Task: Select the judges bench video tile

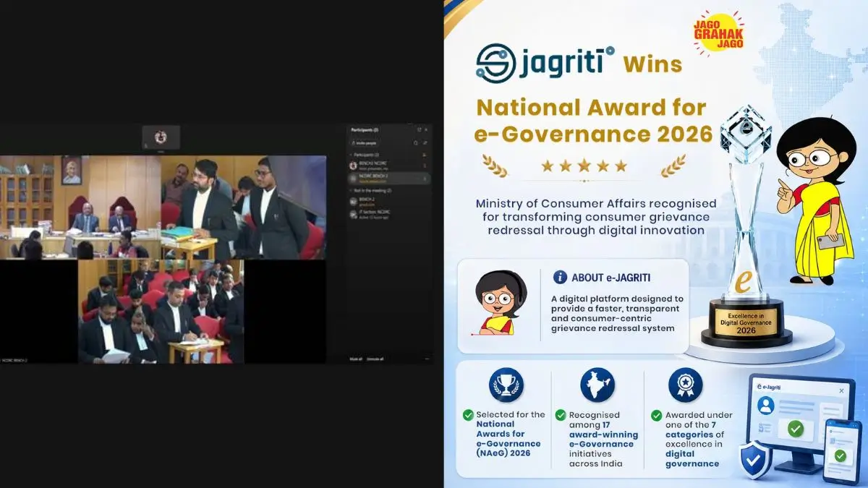Action: pyautogui.click(x=80, y=207)
